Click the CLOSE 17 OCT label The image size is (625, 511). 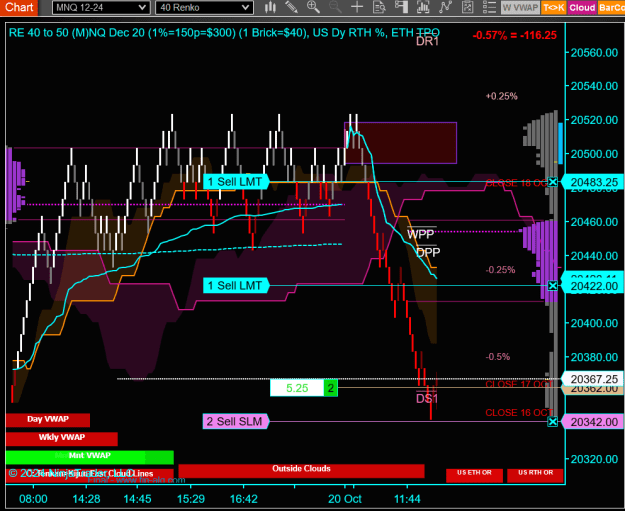point(519,384)
